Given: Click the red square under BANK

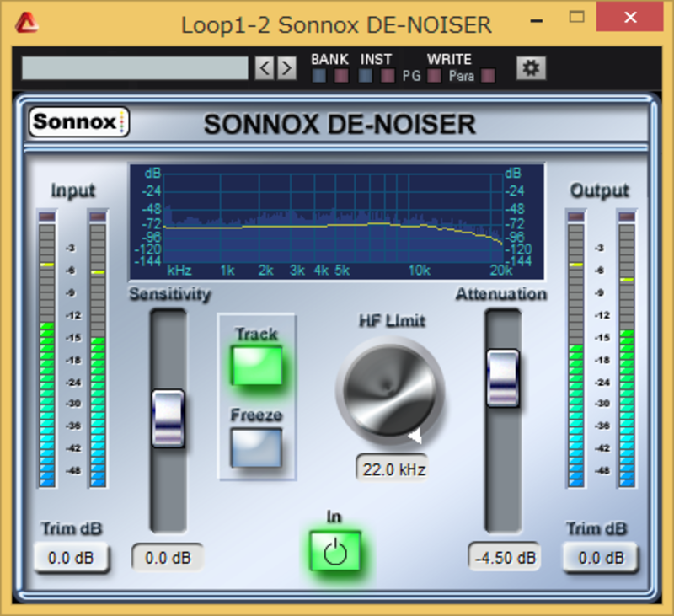Looking at the screenshot, I should (x=341, y=77).
